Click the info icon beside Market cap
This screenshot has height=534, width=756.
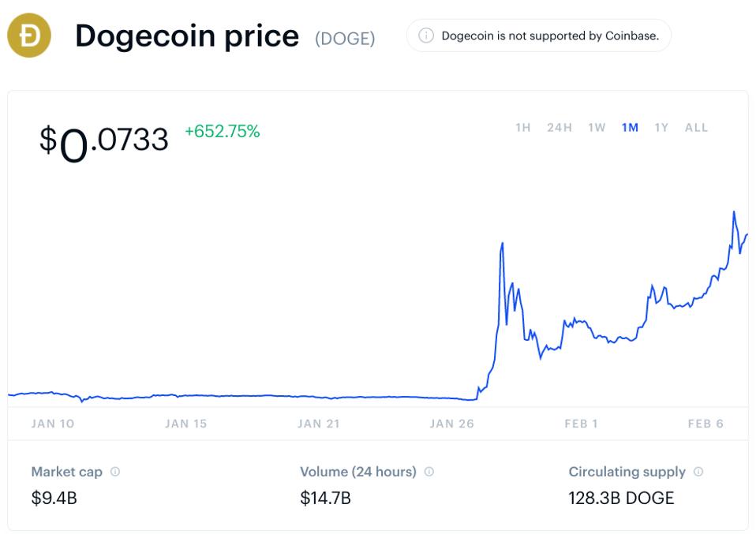115,472
